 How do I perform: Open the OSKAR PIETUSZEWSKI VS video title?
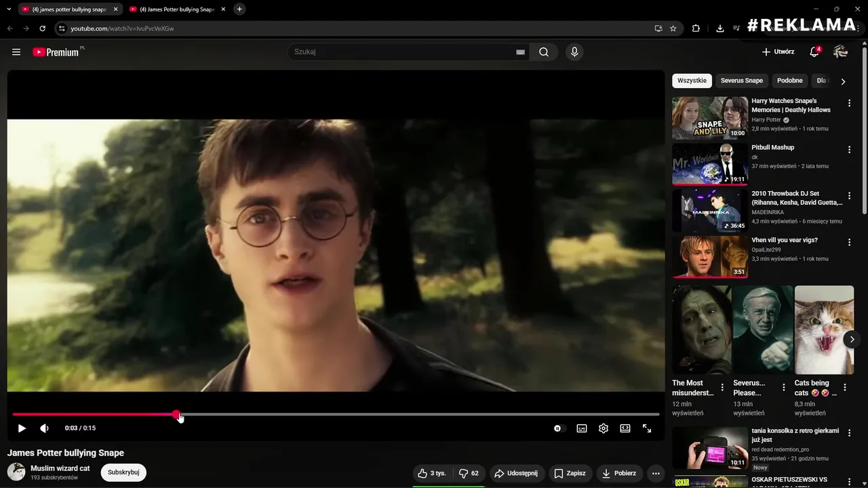coord(789,480)
